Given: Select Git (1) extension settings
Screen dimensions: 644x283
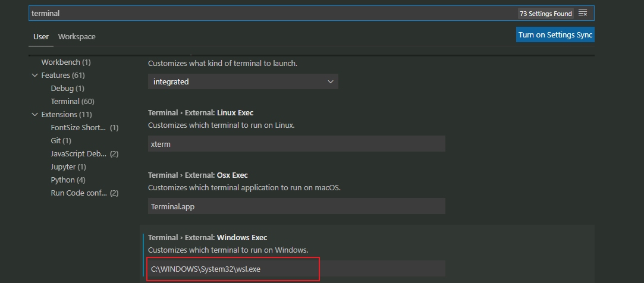Looking at the screenshot, I should pos(61,141).
